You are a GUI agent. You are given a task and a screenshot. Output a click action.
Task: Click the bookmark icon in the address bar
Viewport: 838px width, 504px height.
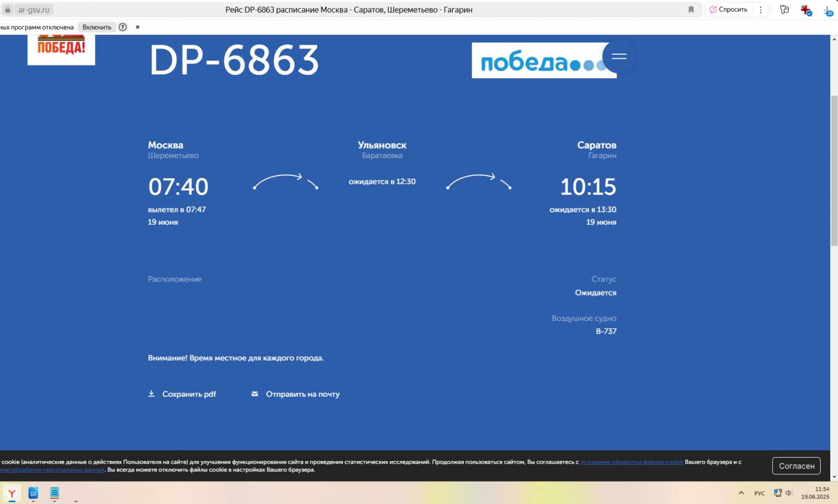(x=691, y=9)
